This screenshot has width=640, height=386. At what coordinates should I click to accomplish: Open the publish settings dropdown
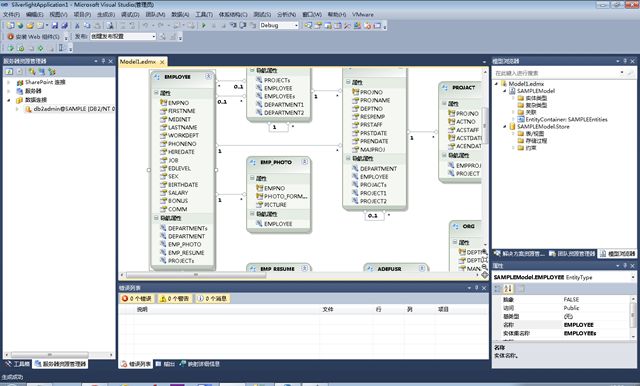pos(154,37)
